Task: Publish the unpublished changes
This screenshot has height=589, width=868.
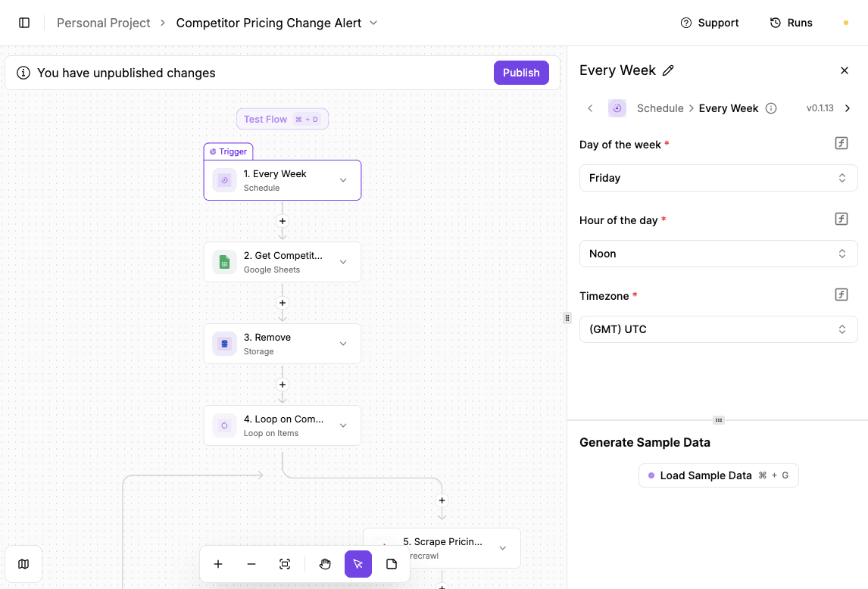Action: [x=521, y=72]
